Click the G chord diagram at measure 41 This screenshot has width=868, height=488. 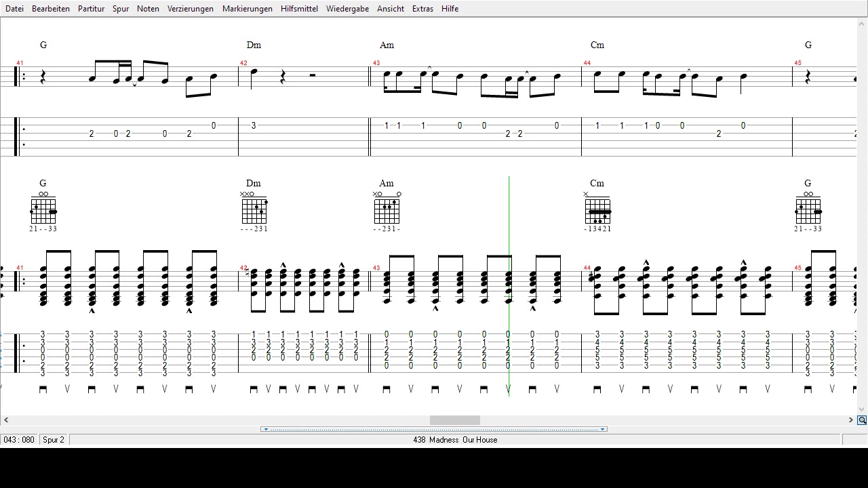(43, 208)
